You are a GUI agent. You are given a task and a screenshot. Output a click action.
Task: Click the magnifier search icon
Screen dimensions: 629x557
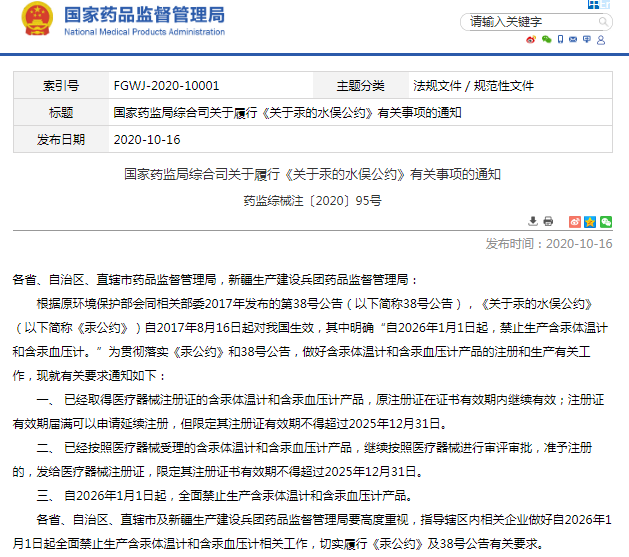[x=603, y=22]
